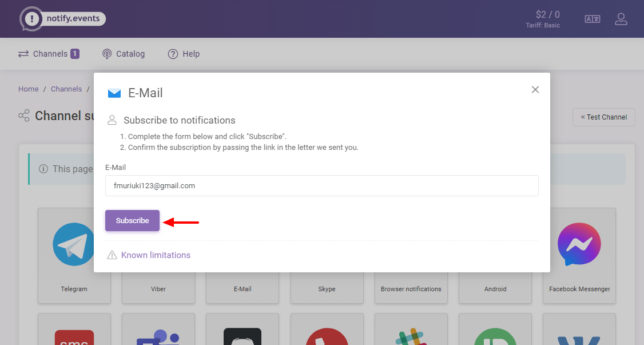Image resolution: width=644 pixels, height=345 pixels.
Task: Go to Home breadcrumb
Action: point(29,89)
